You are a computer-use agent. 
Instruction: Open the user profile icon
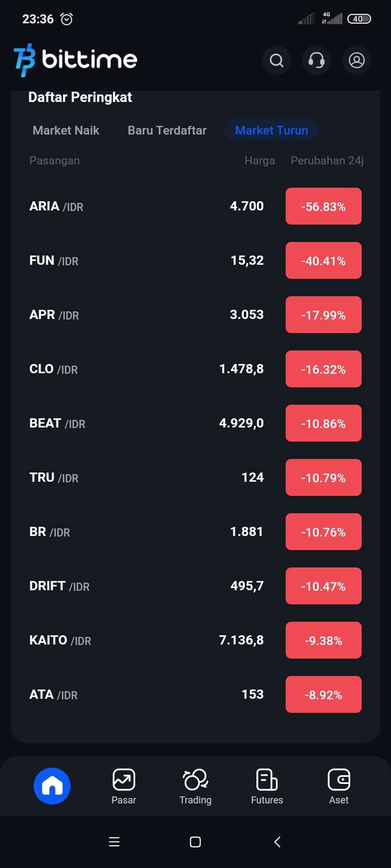(x=357, y=60)
